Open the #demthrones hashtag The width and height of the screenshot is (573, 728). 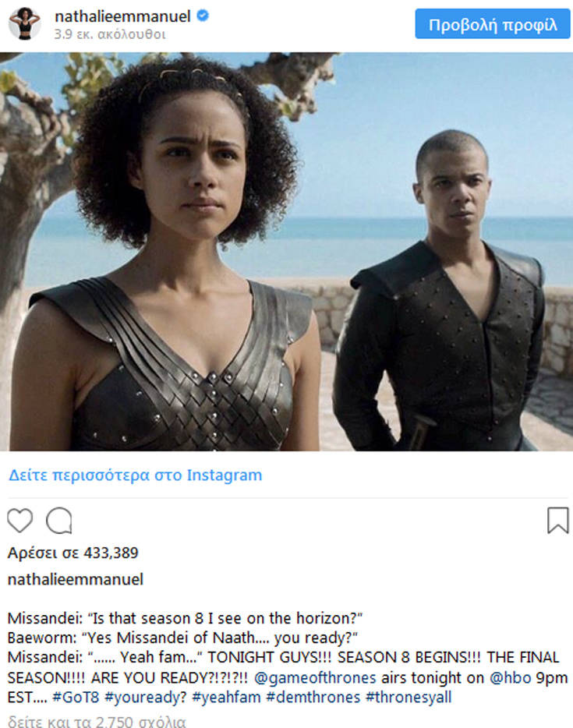pyautogui.click(x=313, y=698)
